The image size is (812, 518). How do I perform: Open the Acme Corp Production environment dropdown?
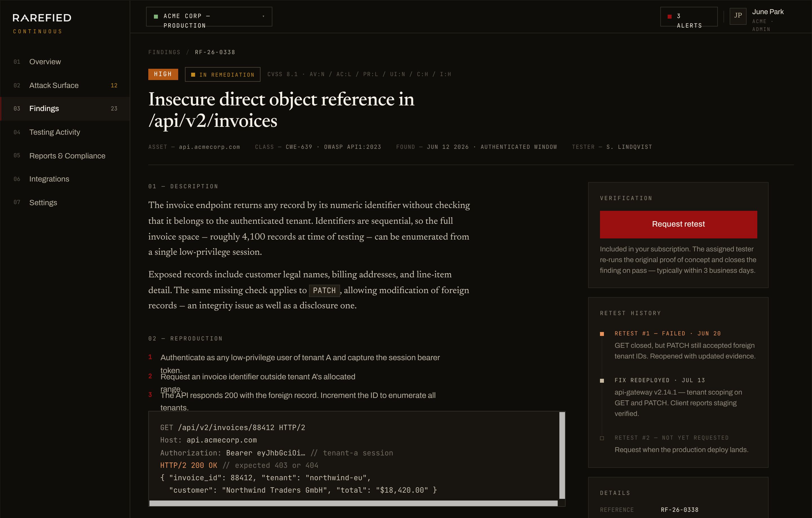pyautogui.click(x=209, y=17)
